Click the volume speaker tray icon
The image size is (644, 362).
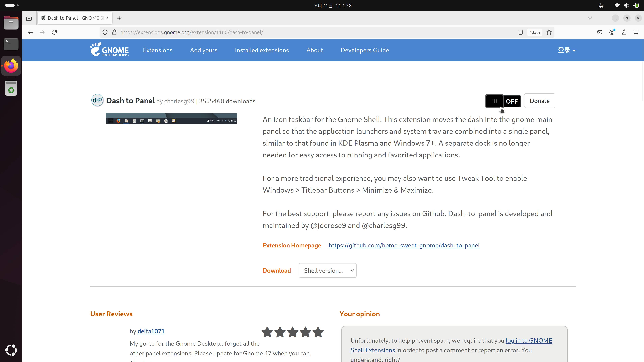point(626,6)
